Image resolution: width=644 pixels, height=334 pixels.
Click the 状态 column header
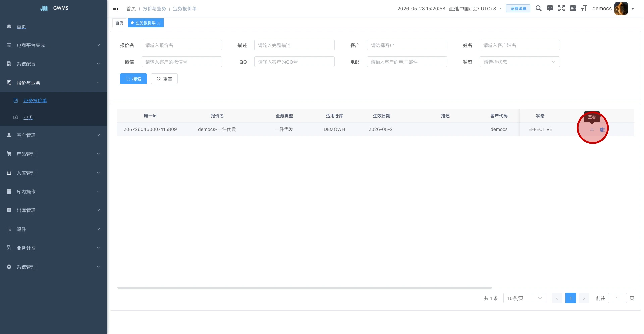click(540, 116)
